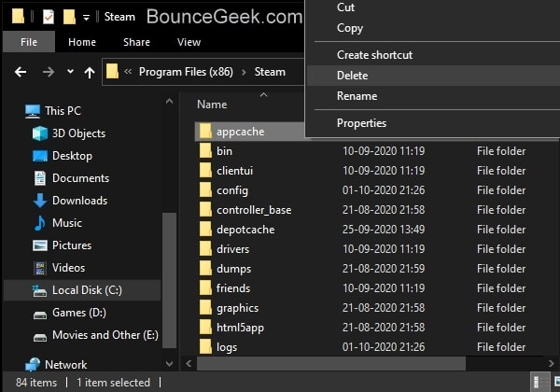Click the horizontal scrollbar right arrow
This screenshot has height=392, width=560.
pyautogui.click(x=551, y=363)
